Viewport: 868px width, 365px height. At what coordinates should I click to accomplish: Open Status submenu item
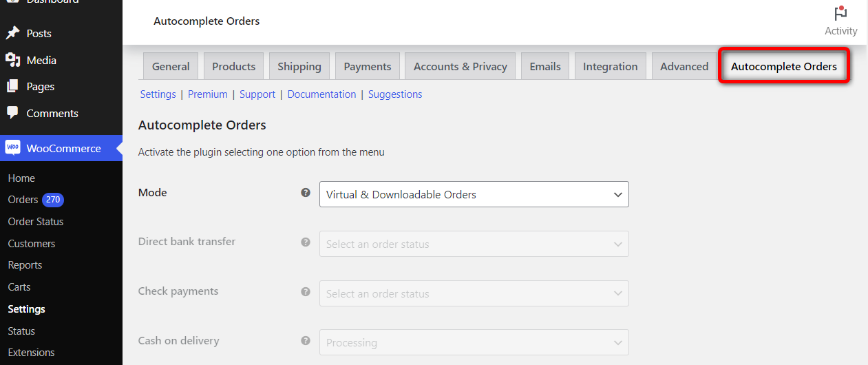(x=21, y=331)
